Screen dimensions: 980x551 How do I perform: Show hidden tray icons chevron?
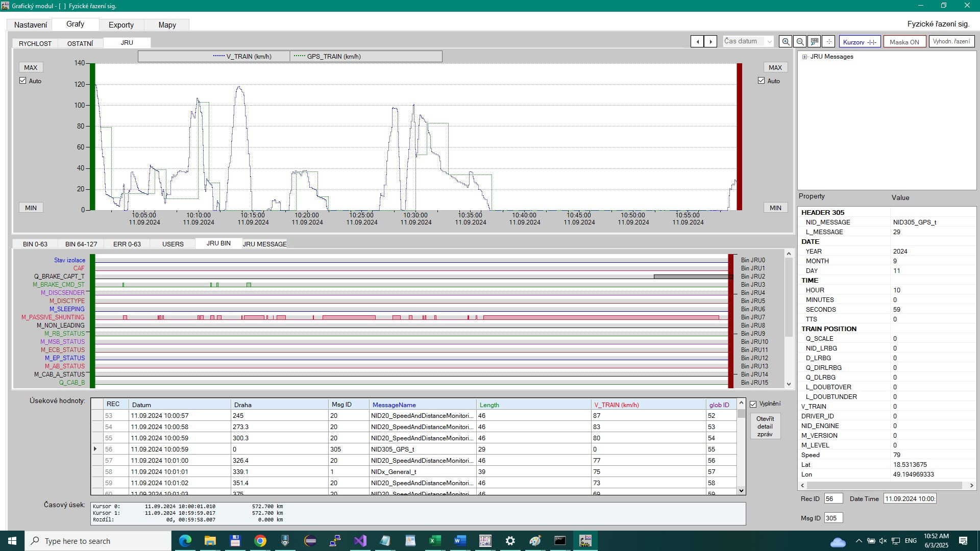[x=859, y=541]
